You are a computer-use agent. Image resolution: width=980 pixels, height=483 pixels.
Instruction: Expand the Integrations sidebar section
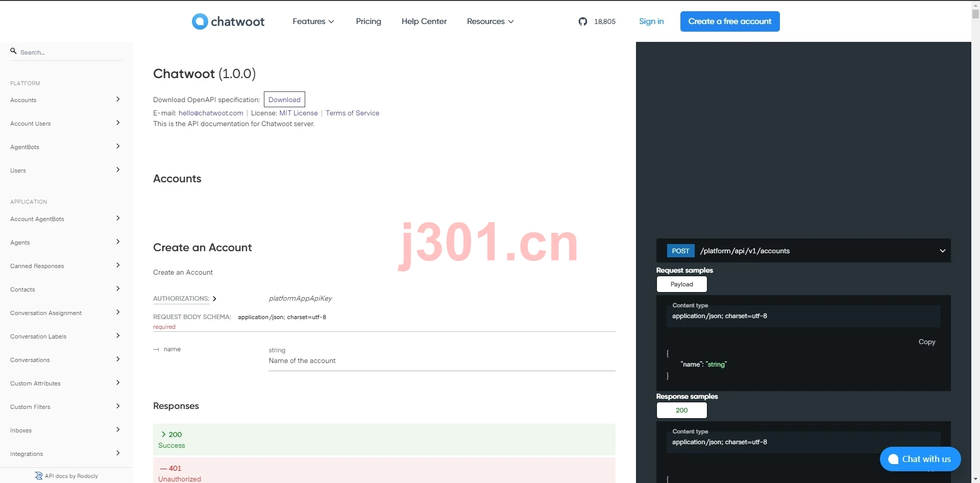pos(66,454)
